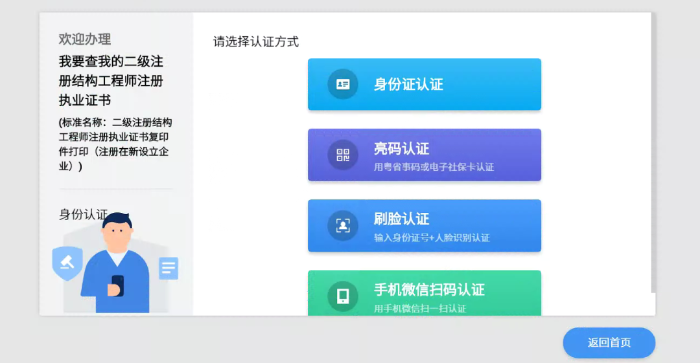Screen dimensions: 700x363
Task: Return home via 返回首页 button
Action: click(609, 342)
